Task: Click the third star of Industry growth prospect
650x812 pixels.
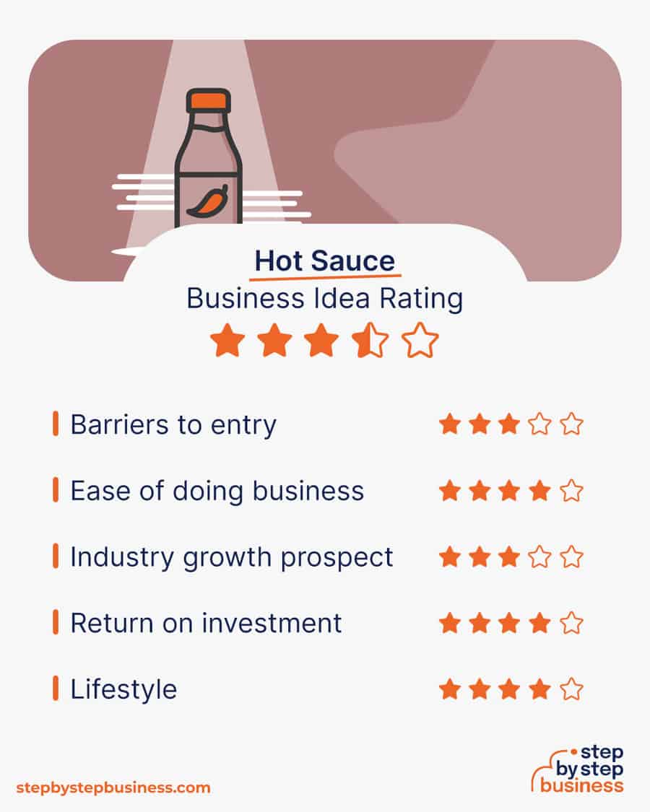Action: (x=509, y=557)
